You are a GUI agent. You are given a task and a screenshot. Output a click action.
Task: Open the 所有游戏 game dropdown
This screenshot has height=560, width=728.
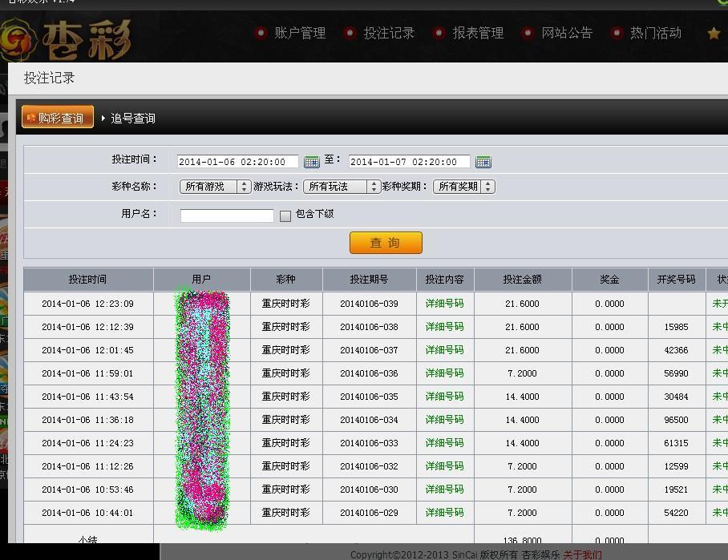[x=214, y=186]
